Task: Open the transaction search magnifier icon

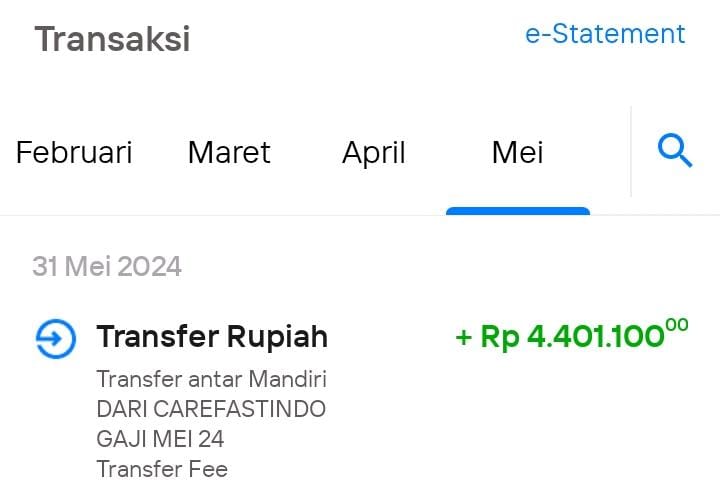Action: point(675,151)
